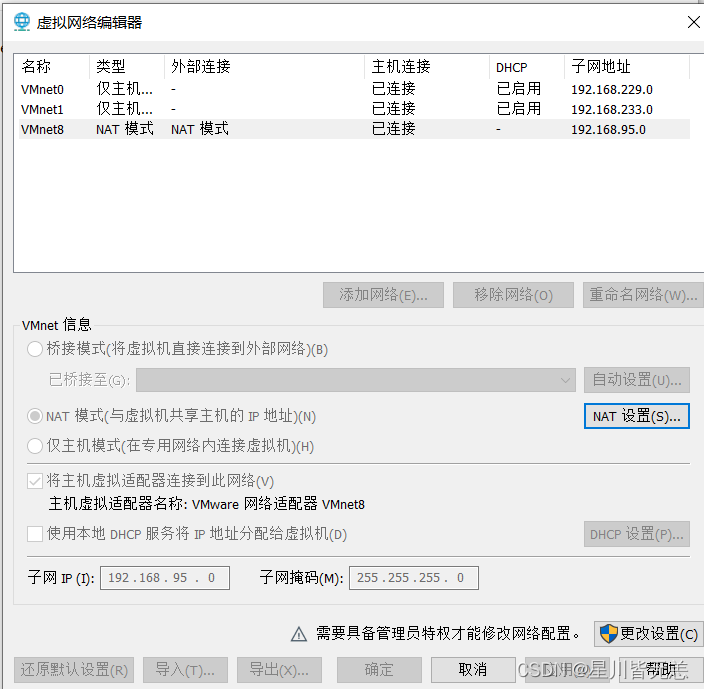Click 已连接 host connection cell of VMnet8
The height and width of the screenshot is (689, 704).
tap(393, 129)
